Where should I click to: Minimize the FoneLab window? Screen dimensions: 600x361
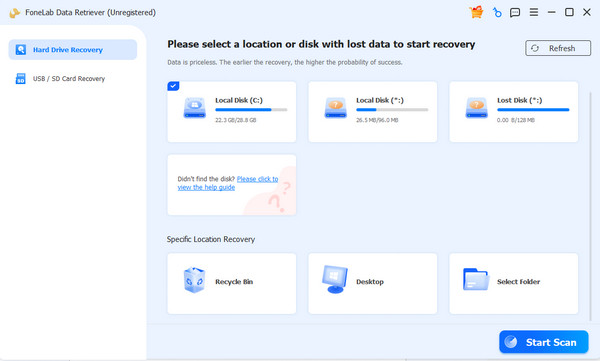click(x=551, y=12)
